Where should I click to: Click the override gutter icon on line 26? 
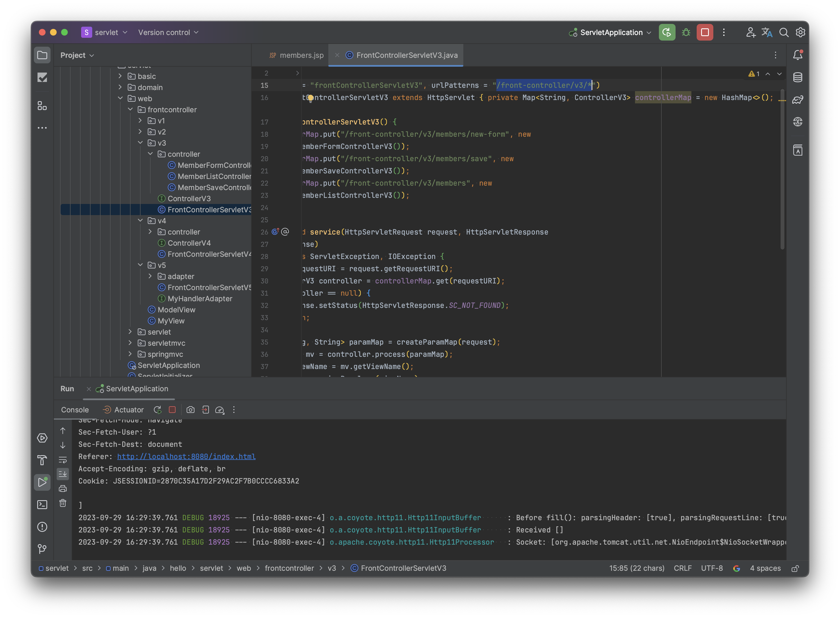pyautogui.click(x=275, y=231)
